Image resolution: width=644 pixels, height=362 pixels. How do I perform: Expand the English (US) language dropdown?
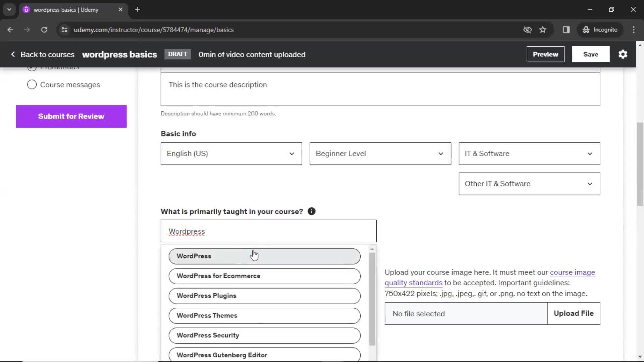[x=231, y=154]
